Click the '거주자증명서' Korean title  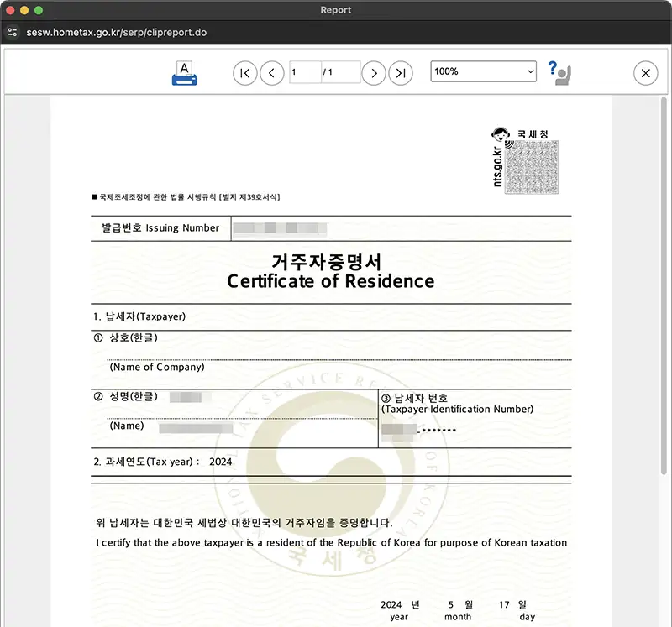327,262
